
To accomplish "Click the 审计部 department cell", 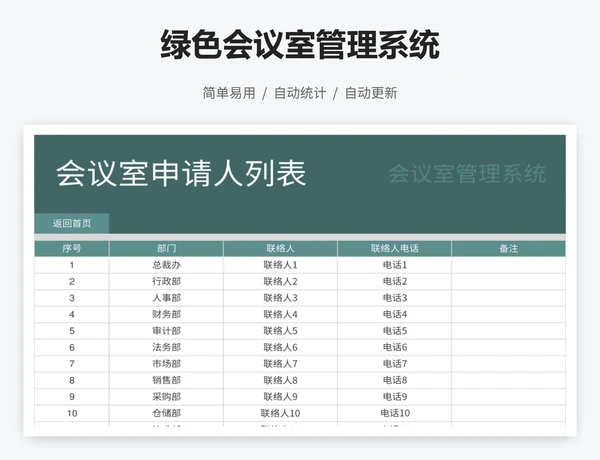I will pos(166,331).
